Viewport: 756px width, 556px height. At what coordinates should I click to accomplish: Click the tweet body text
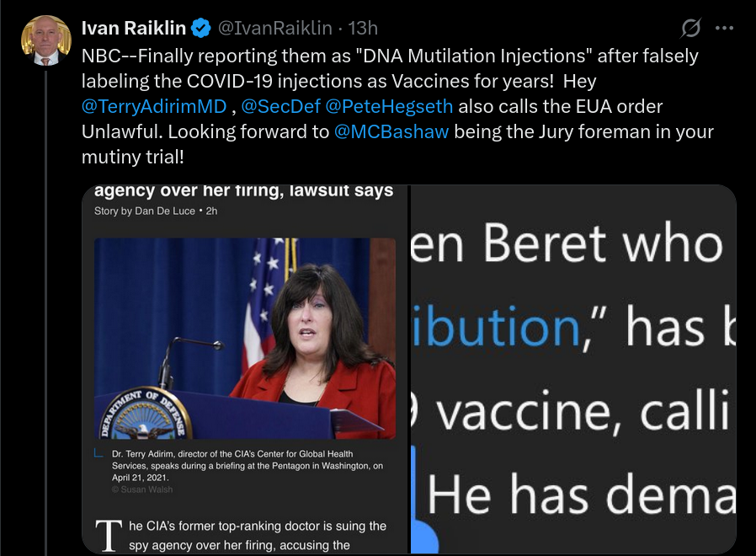coord(397,106)
